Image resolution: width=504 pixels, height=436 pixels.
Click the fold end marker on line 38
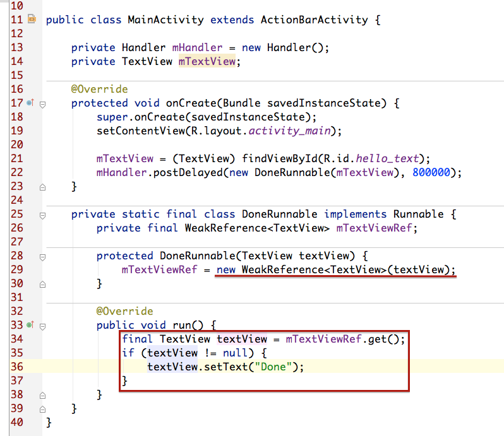click(x=42, y=396)
